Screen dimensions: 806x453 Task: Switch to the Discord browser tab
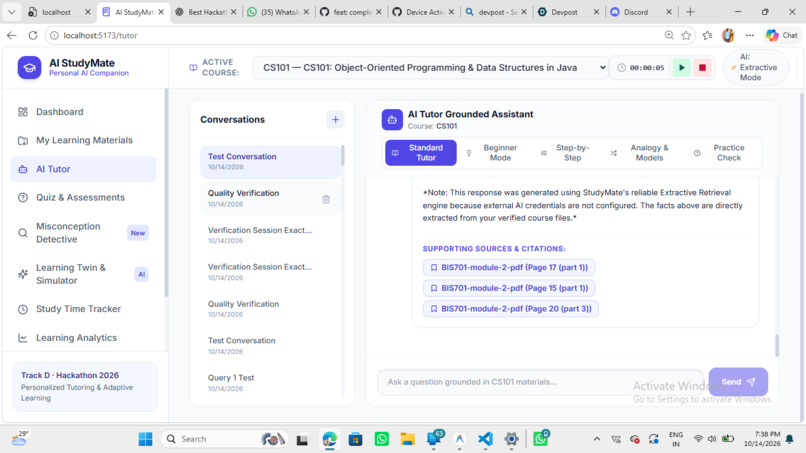(x=641, y=12)
